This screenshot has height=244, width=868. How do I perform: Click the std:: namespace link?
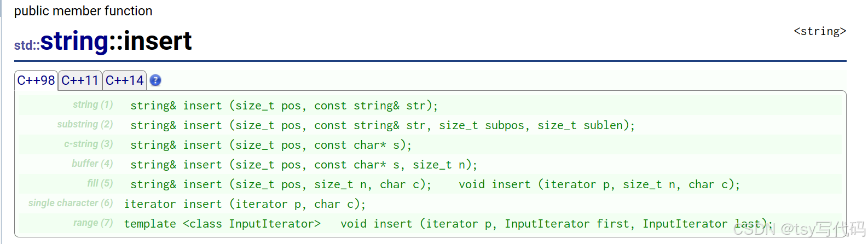[27, 45]
